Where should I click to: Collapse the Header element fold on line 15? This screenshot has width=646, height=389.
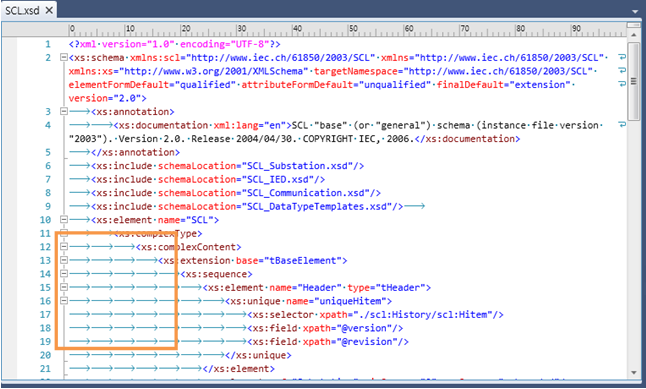(x=63, y=287)
